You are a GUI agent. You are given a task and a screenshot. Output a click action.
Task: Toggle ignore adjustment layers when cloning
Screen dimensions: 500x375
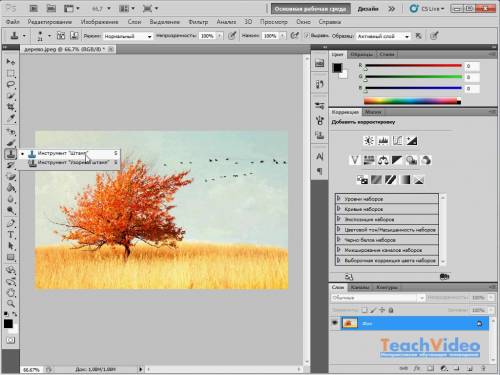pyautogui.click(x=419, y=36)
